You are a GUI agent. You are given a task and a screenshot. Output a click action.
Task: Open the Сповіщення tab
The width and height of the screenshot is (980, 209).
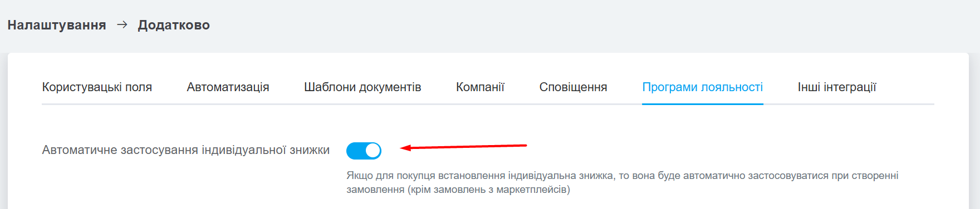[573, 87]
